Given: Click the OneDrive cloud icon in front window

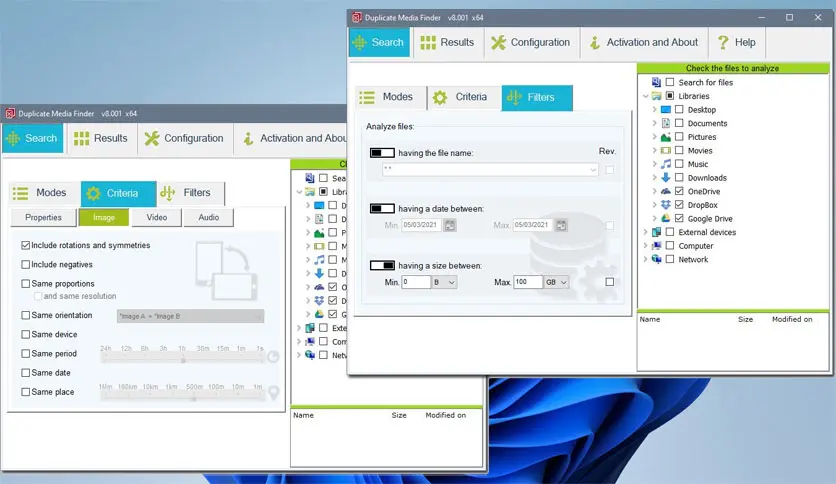Looking at the screenshot, I should tap(665, 191).
